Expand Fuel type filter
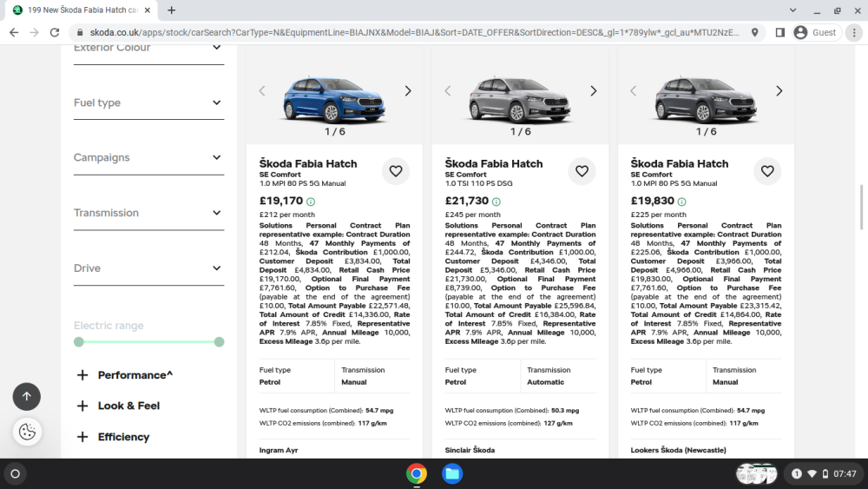This screenshot has height=489, width=868. tap(149, 103)
